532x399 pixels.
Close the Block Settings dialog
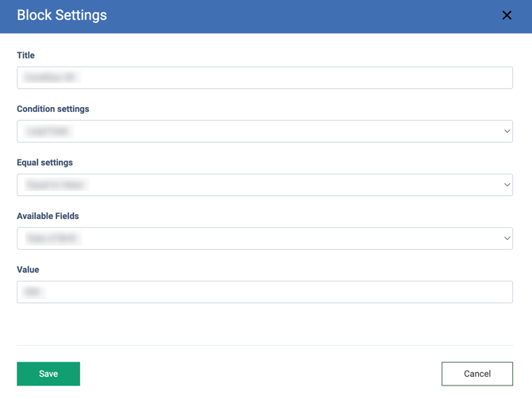coord(507,15)
